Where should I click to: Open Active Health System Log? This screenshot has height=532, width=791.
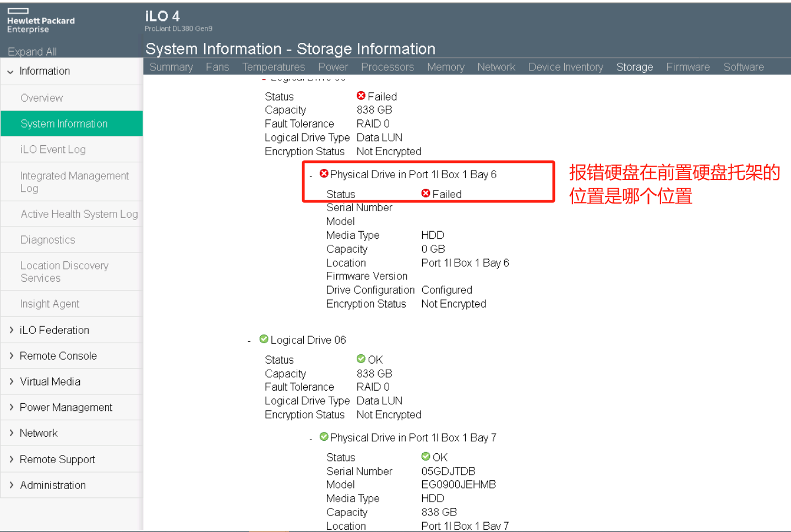79,214
